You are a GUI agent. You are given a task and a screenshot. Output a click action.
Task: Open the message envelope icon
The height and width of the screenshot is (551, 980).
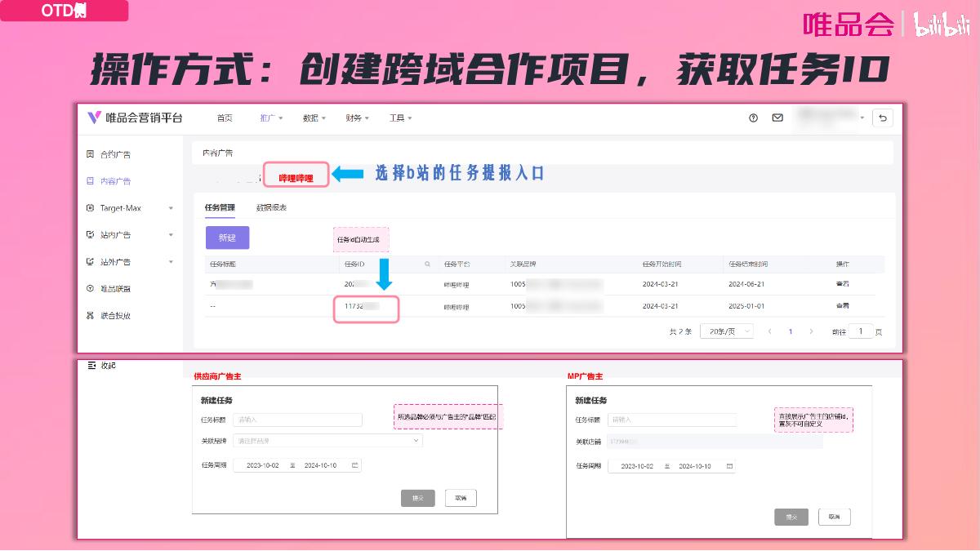click(777, 118)
